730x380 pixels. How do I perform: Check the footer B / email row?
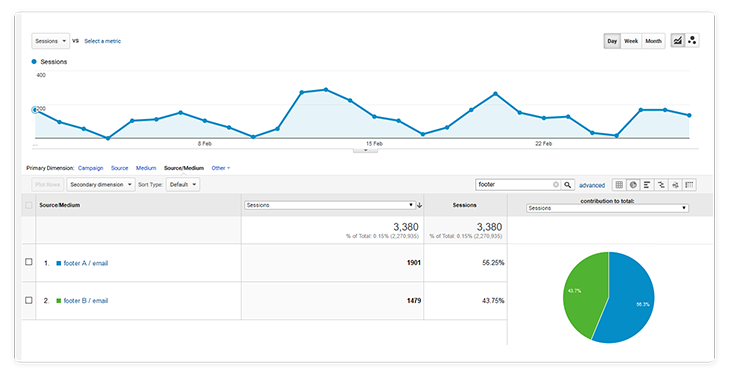(x=29, y=300)
